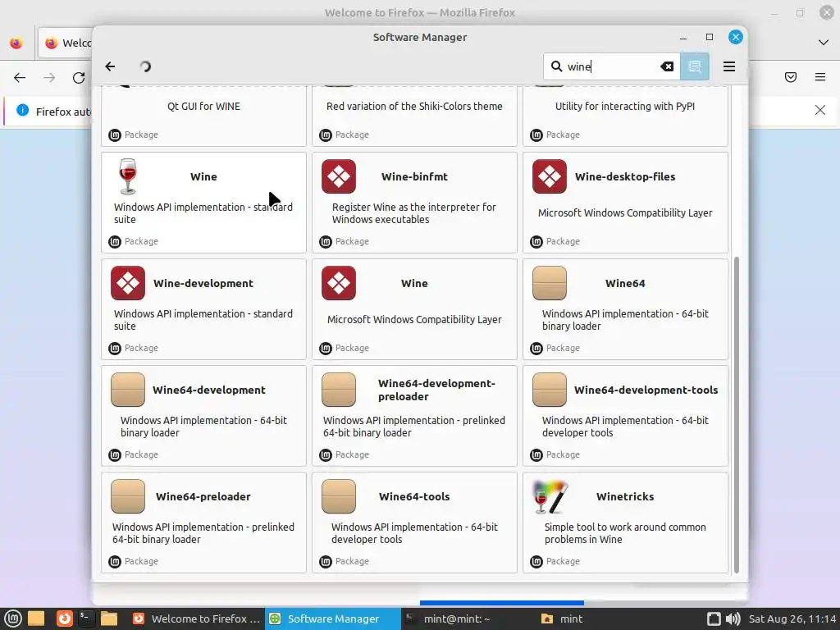Open Winetricks package icon
This screenshot has height=630, width=840.
(x=549, y=496)
